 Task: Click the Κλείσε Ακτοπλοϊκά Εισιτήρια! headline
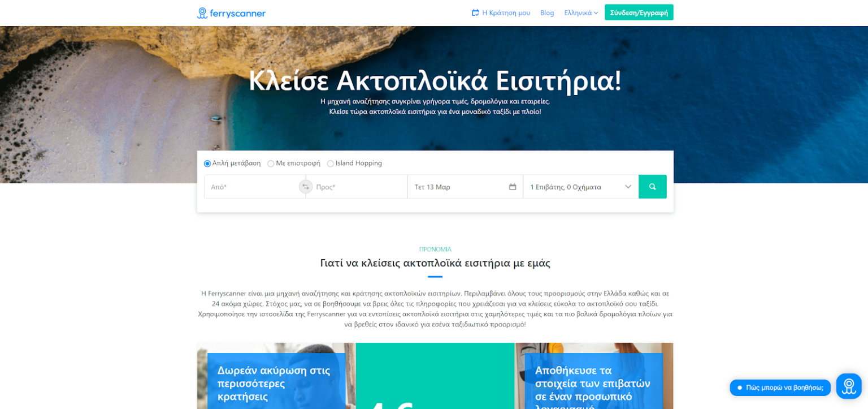click(x=435, y=80)
